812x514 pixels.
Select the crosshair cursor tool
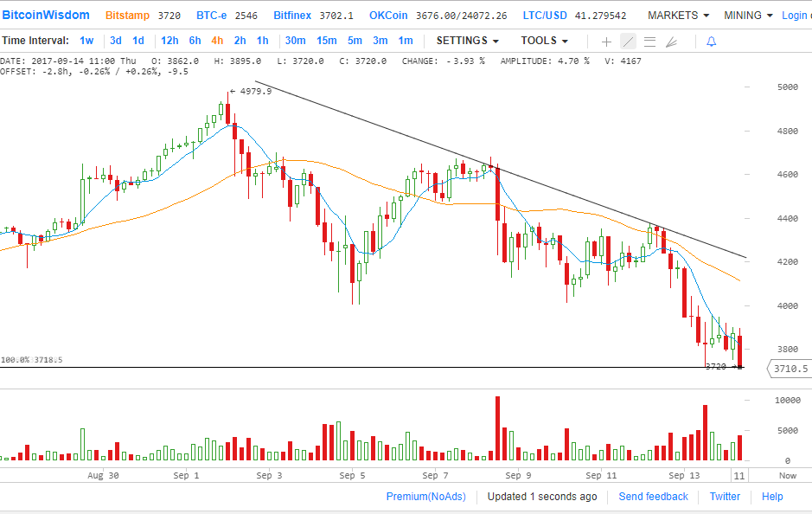[606, 42]
